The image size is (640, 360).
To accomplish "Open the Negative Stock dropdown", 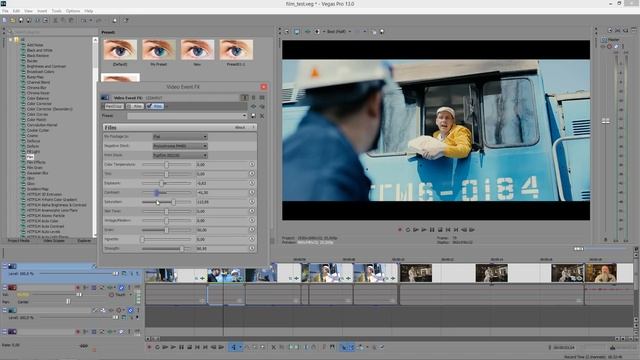I will click(x=180, y=146).
